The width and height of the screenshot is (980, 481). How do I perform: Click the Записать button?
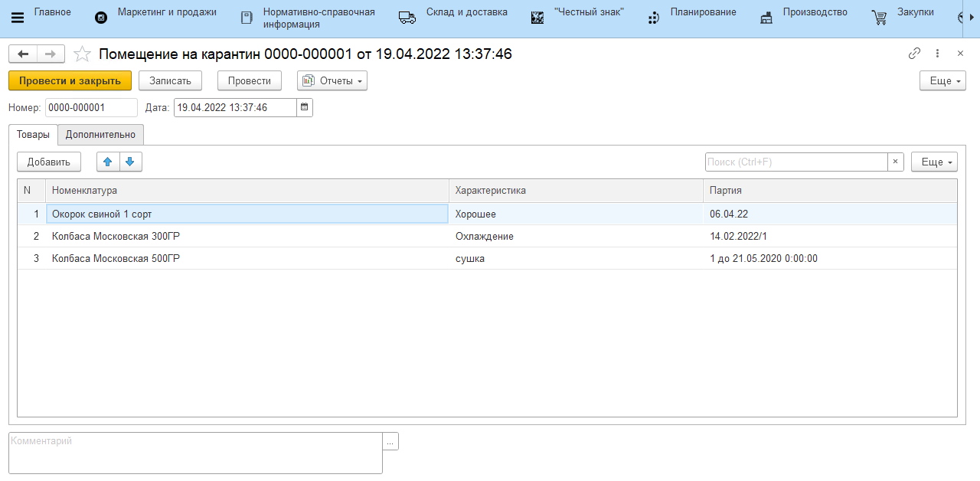coord(170,80)
